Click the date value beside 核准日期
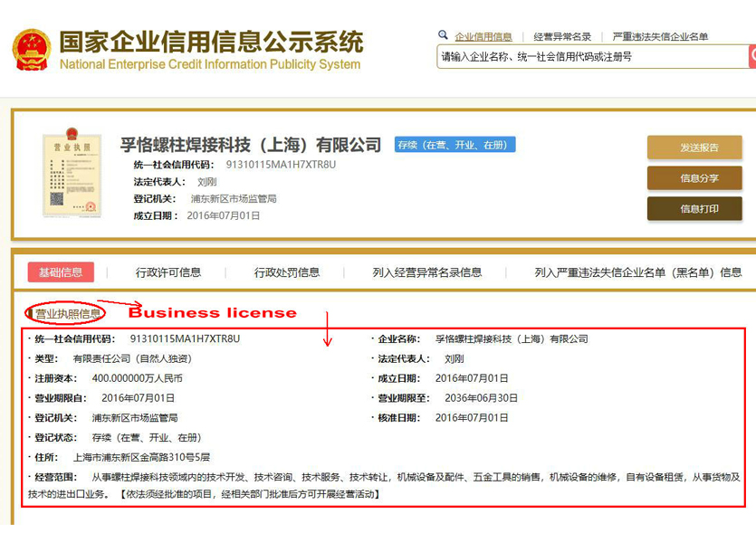The image size is (756, 543). pyautogui.click(x=472, y=418)
